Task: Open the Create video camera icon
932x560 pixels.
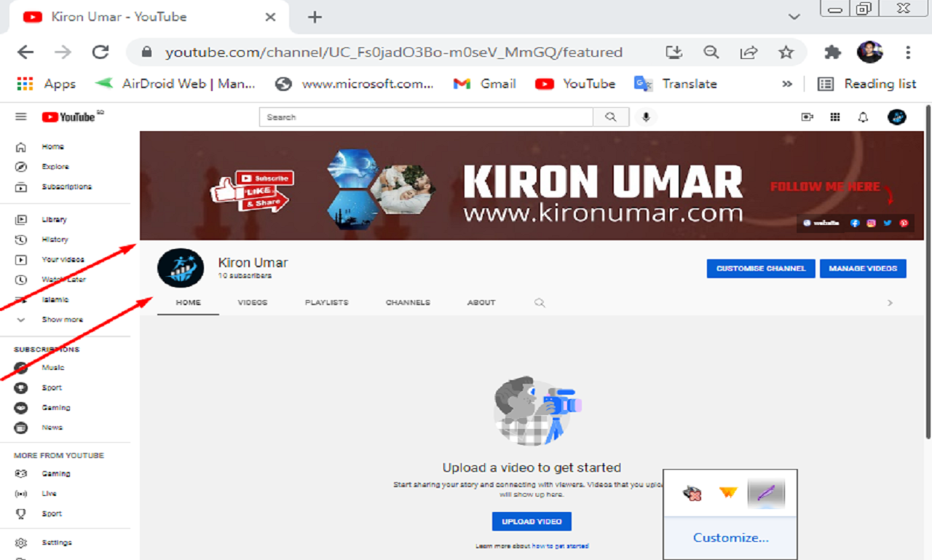Action: click(x=807, y=117)
